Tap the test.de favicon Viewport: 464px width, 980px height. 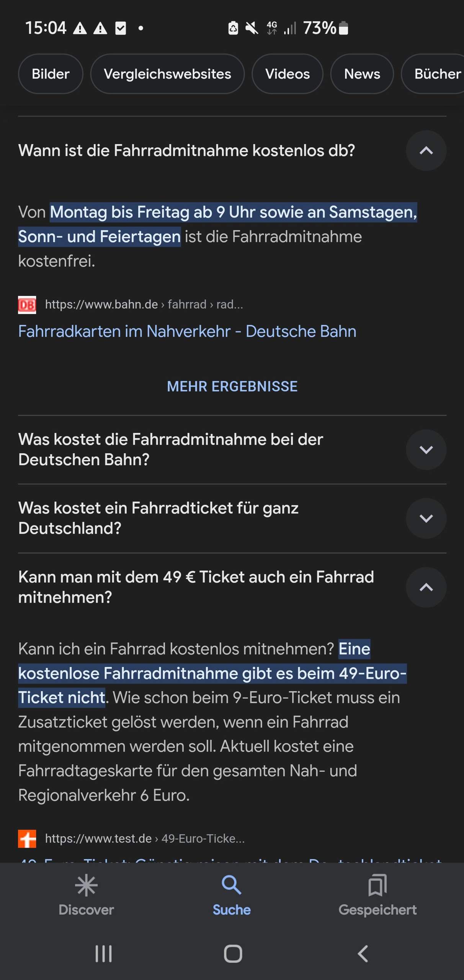[27, 839]
